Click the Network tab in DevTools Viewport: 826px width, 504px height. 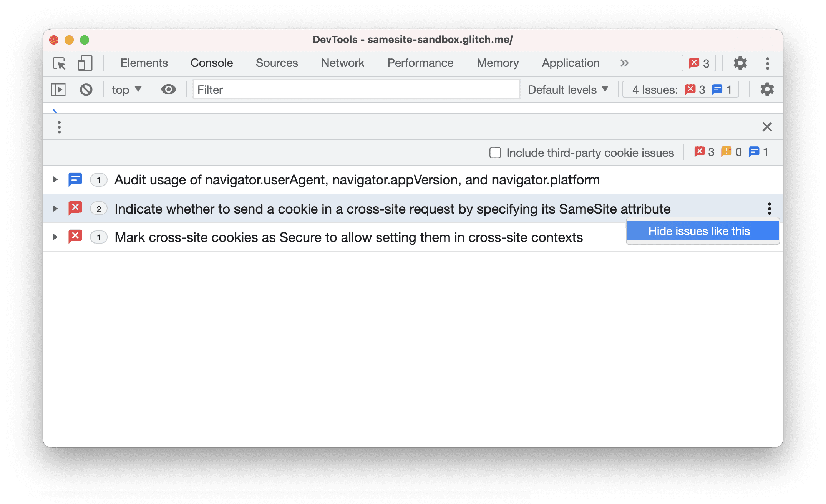tap(342, 63)
